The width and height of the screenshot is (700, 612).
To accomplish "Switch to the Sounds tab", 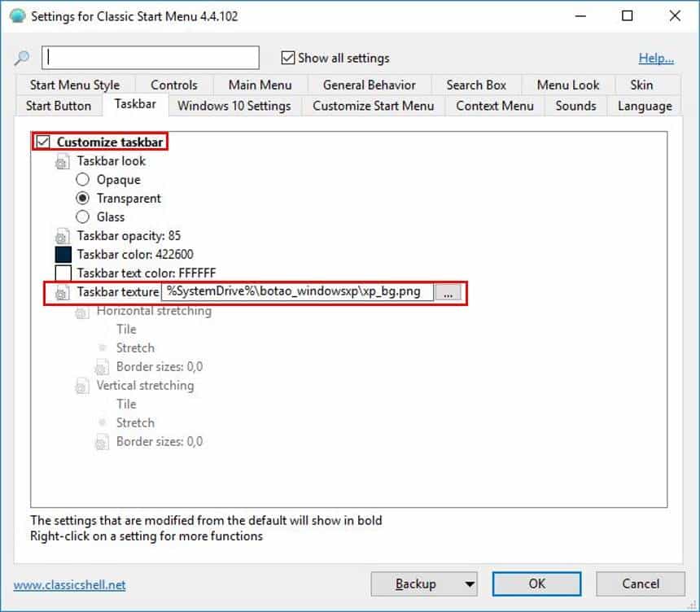I will coord(576,106).
